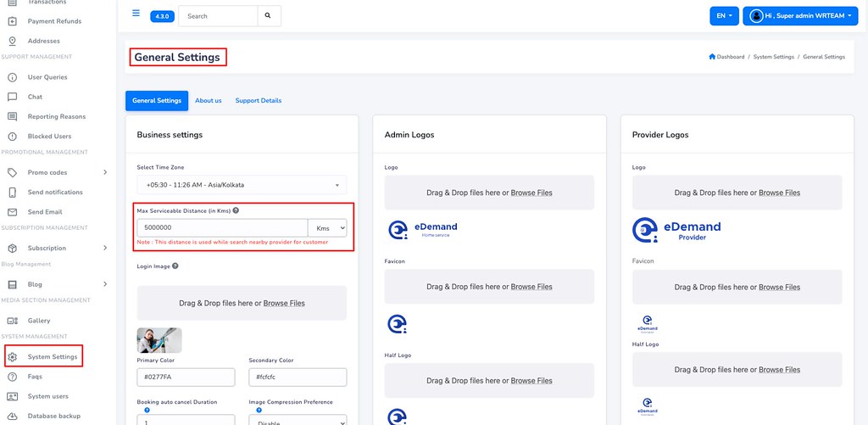Click the Primary Color field #0277FA
868x425 pixels.
(186, 377)
